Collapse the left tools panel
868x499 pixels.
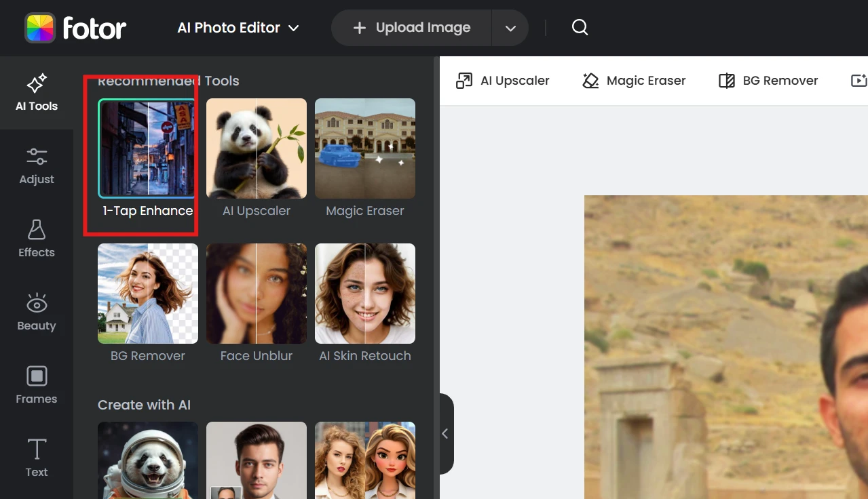(x=445, y=434)
